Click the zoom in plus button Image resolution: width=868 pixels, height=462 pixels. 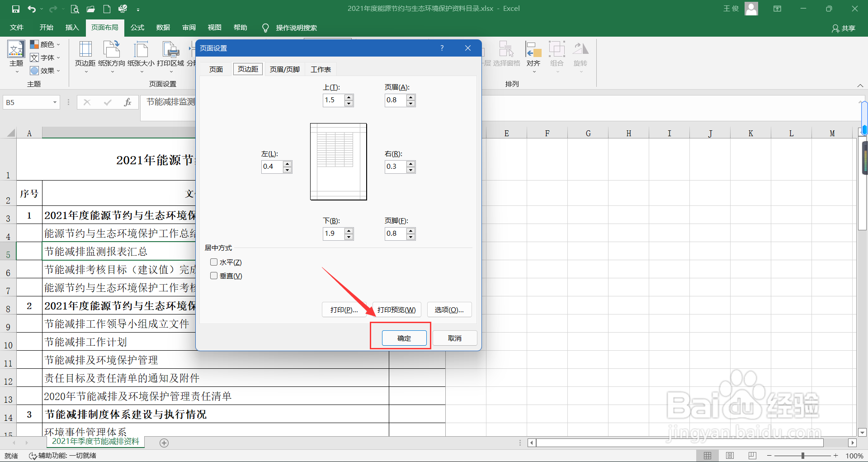point(836,456)
